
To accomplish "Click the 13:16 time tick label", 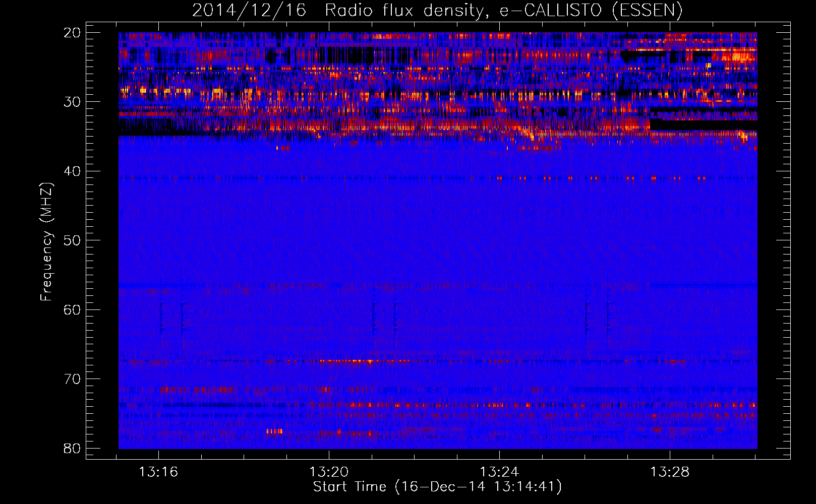I will pos(158,472).
